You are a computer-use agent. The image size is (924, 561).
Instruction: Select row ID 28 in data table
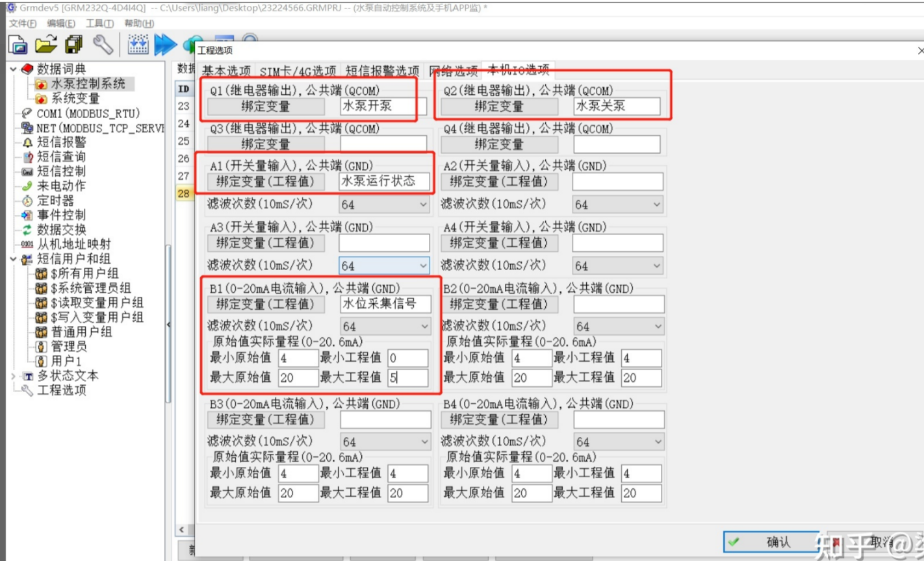(x=184, y=193)
